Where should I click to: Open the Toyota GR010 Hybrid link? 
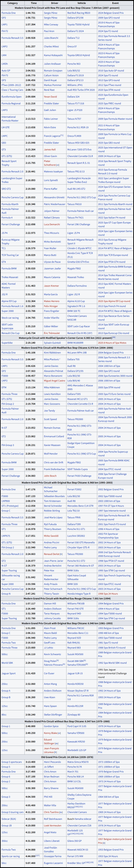(78, 55)
